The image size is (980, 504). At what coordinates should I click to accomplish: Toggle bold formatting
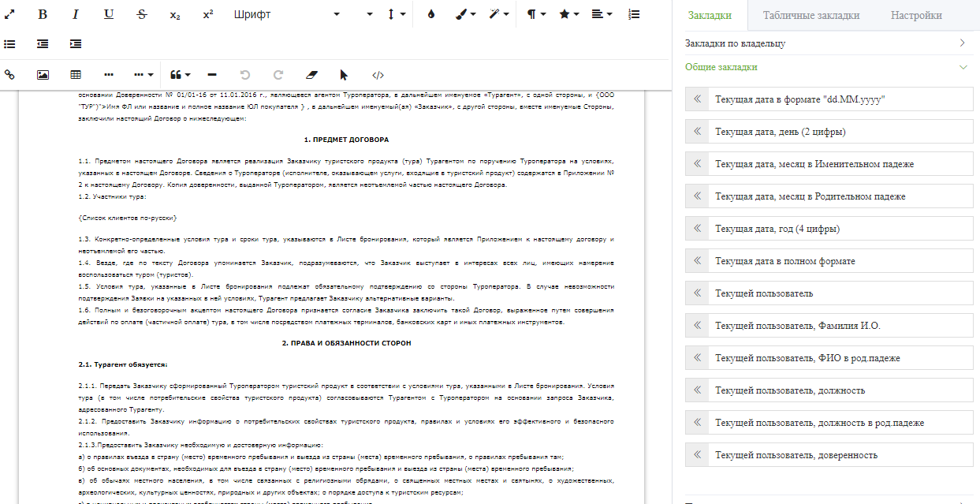[x=43, y=15]
